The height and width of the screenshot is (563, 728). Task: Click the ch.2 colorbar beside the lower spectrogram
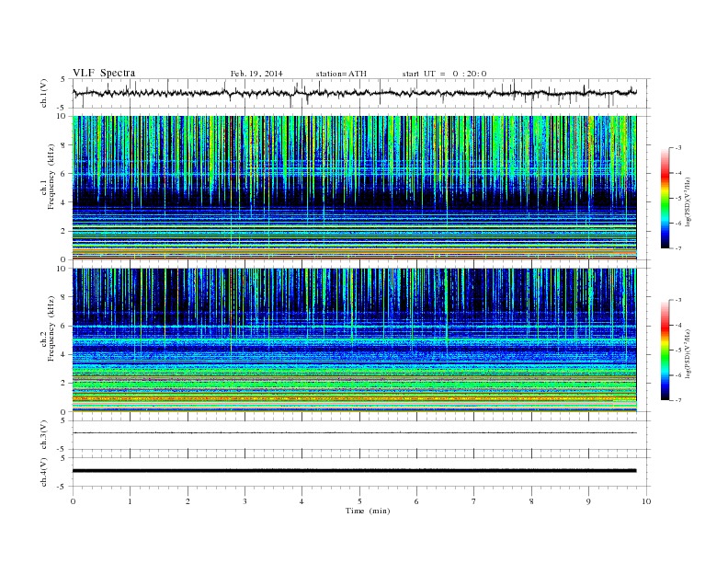[665, 350]
